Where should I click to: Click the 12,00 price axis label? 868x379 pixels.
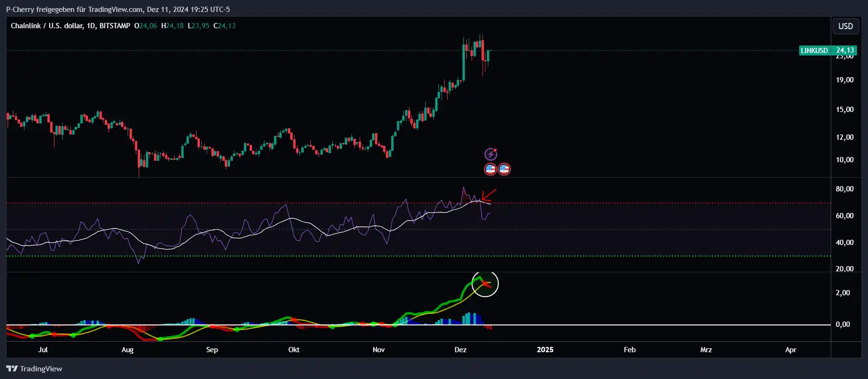click(845, 137)
